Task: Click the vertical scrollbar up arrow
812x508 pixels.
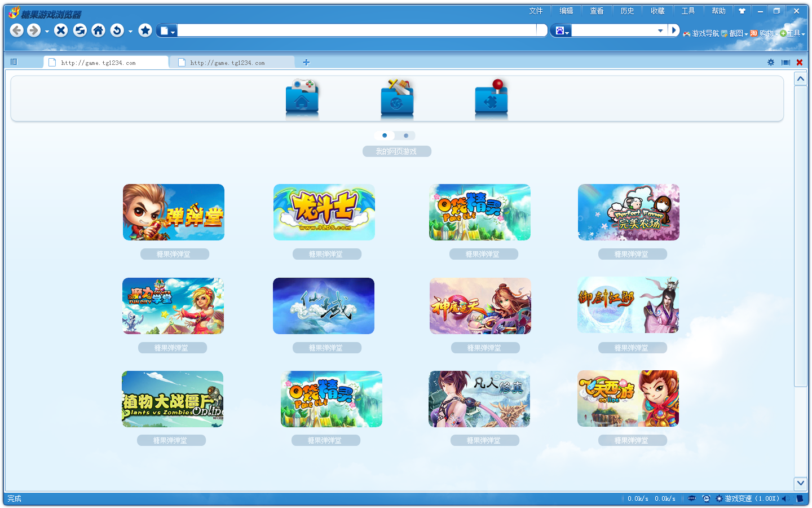Action: tap(801, 79)
